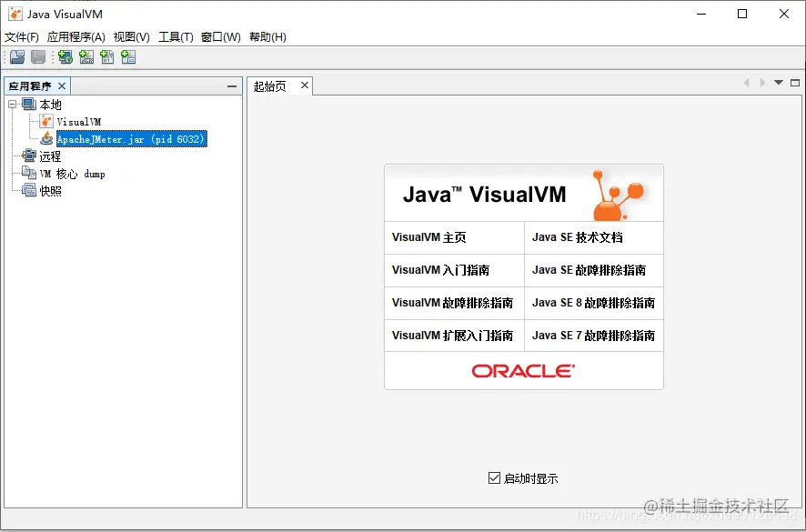Select the 本地 tree row
The width and height of the screenshot is (806, 532).
click(50, 105)
